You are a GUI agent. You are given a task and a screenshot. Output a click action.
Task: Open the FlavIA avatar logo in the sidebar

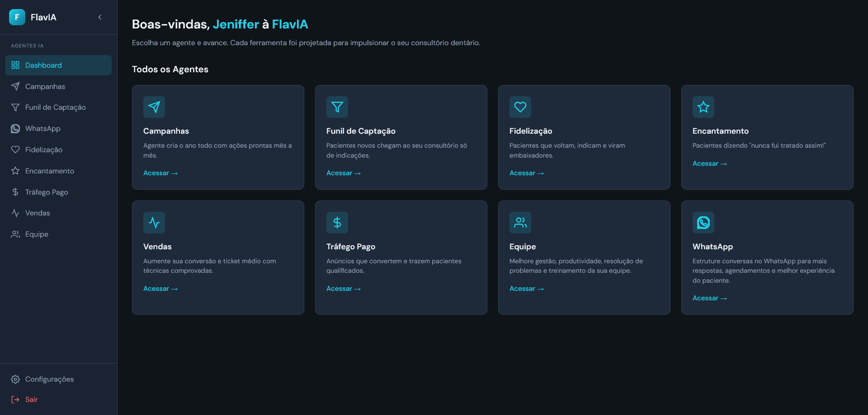click(x=17, y=17)
